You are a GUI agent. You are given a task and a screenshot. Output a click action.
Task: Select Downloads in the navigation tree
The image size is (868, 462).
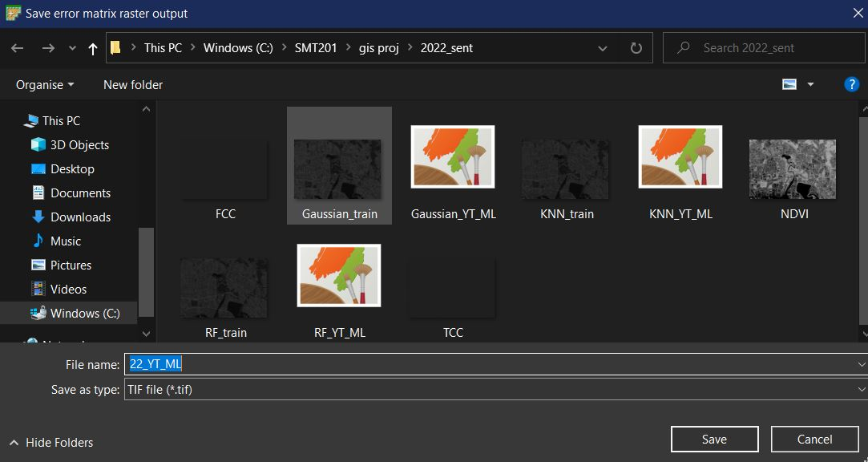coord(80,217)
